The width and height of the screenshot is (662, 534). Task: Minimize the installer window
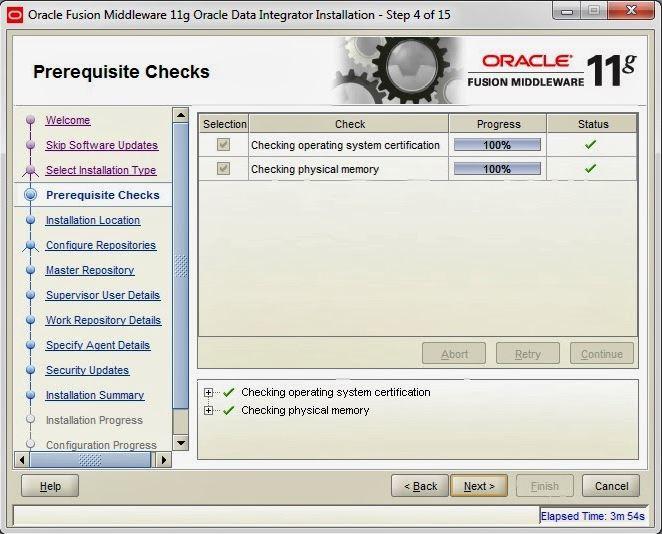(567, 11)
